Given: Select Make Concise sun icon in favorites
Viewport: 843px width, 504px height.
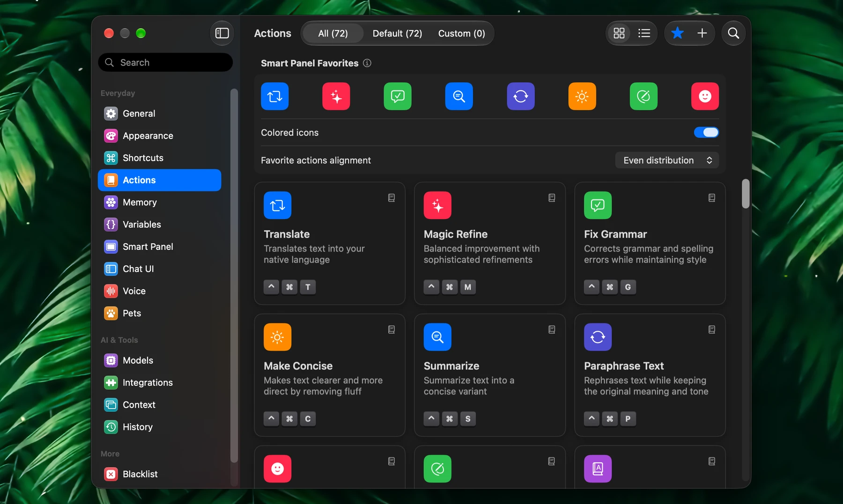Looking at the screenshot, I should [582, 96].
